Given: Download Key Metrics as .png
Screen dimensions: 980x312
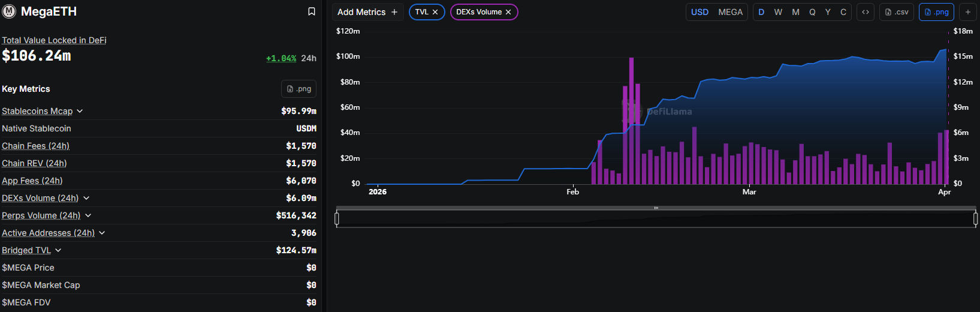Looking at the screenshot, I should coord(298,89).
